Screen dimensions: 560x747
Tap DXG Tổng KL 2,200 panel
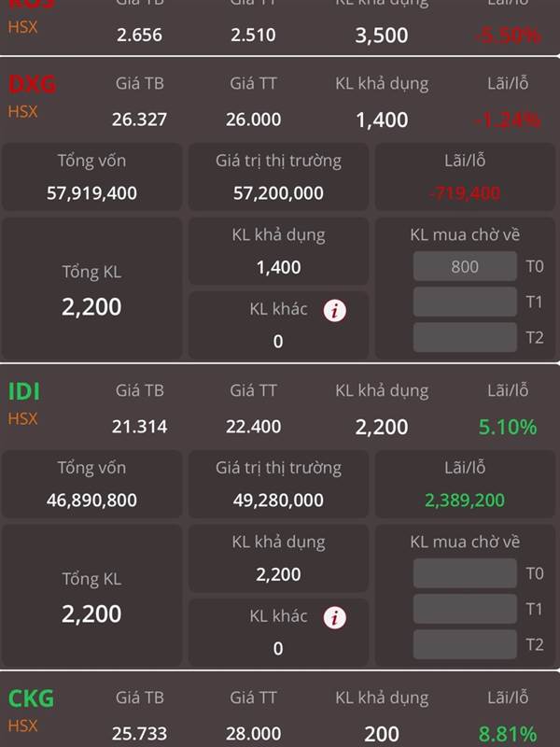[x=91, y=289]
